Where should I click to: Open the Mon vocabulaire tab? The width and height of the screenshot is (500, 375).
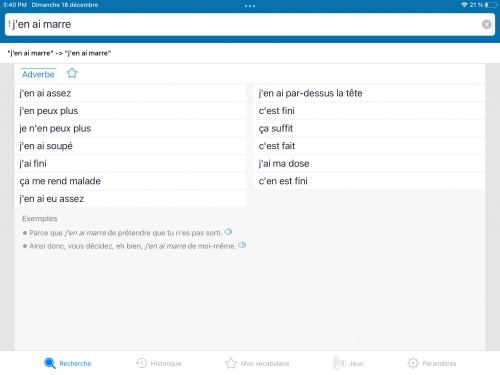tap(257, 363)
